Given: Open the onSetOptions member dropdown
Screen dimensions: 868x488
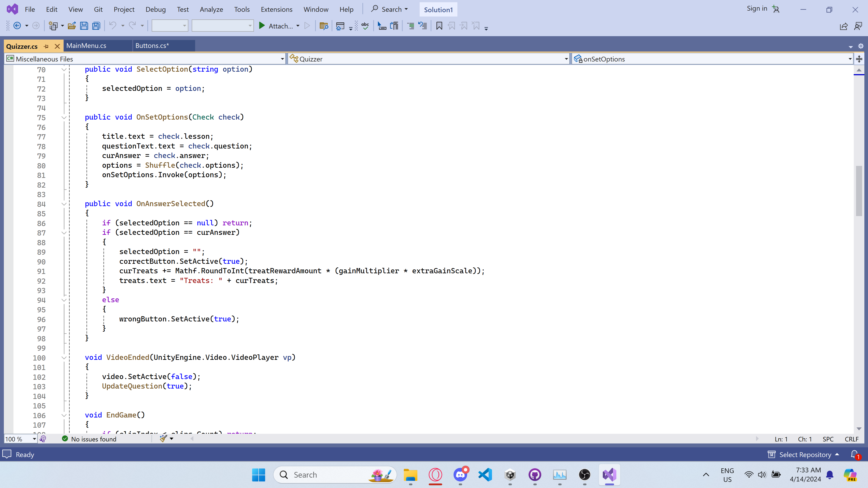Looking at the screenshot, I should click(x=850, y=59).
